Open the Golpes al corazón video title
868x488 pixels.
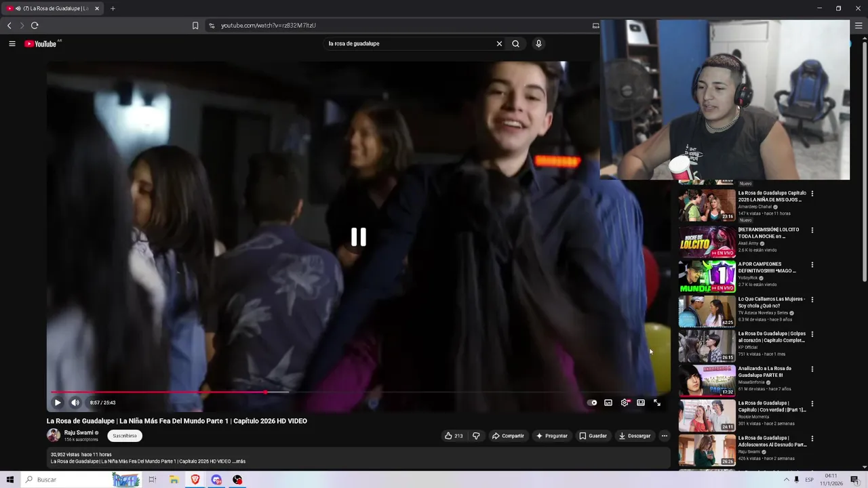click(x=772, y=337)
